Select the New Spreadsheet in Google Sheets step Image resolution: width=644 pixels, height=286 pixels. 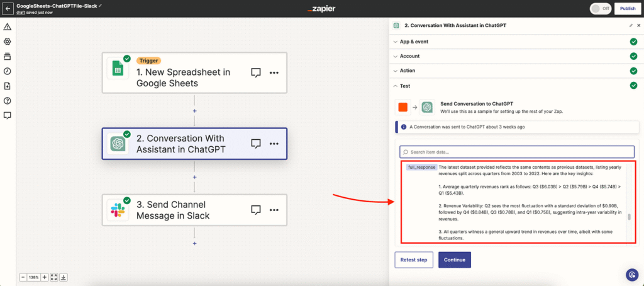pyautogui.click(x=194, y=72)
